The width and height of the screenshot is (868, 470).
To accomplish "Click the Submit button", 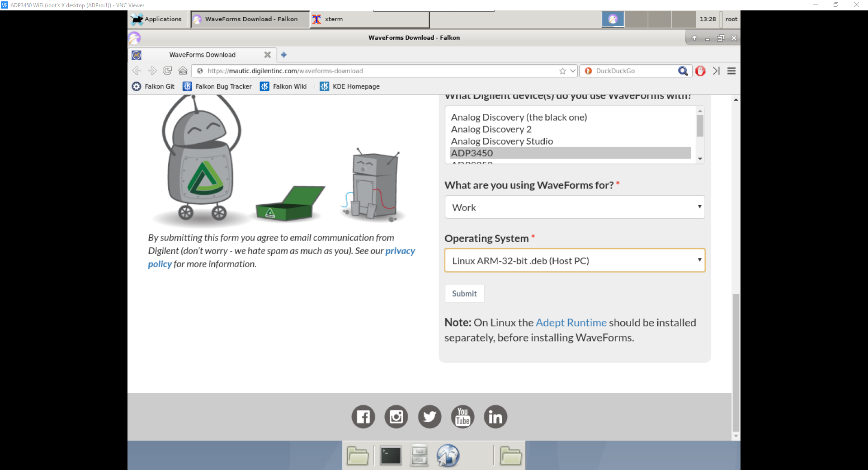I will [x=464, y=293].
